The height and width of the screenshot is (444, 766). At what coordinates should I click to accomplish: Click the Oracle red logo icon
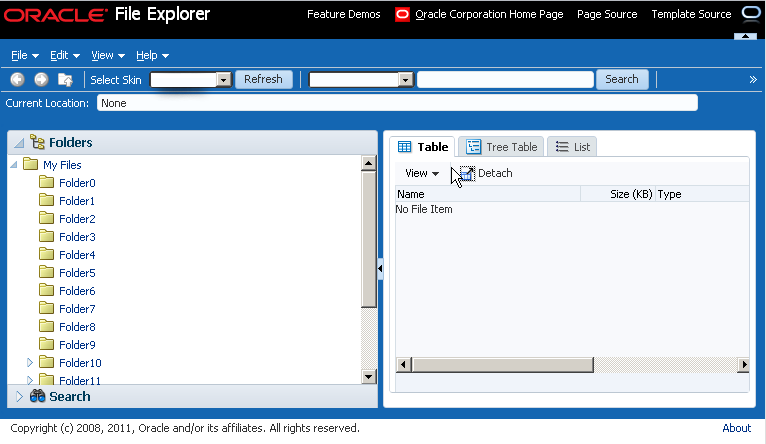click(x=402, y=15)
